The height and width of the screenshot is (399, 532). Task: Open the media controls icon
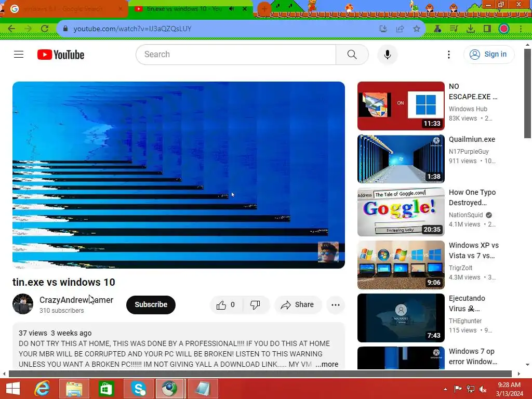pos(454,29)
